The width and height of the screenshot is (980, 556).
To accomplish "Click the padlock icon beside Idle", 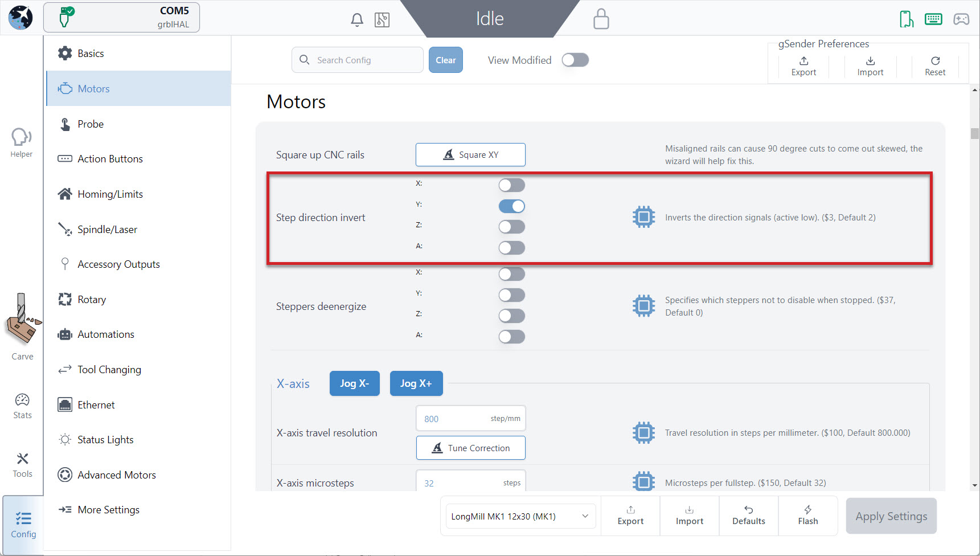I will coord(601,19).
